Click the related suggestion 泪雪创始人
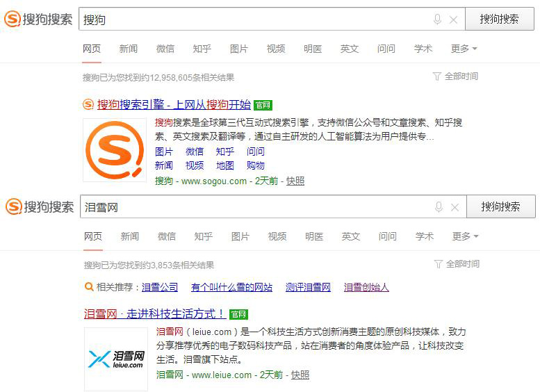The image size is (540, 392). click(x=366, y=287)
